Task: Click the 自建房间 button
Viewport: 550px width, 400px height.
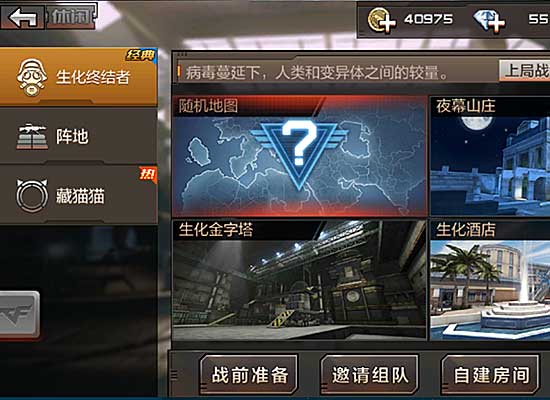Action: click(490, 374)
